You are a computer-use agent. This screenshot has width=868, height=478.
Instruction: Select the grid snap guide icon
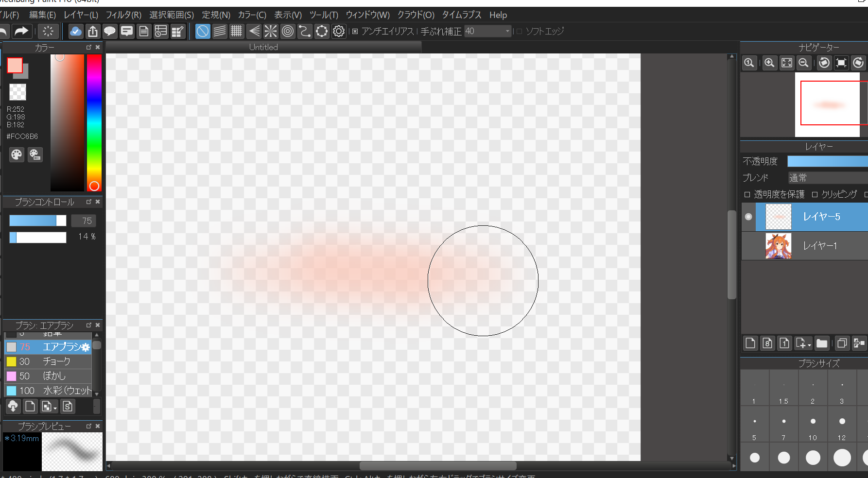tap(236, 32)
